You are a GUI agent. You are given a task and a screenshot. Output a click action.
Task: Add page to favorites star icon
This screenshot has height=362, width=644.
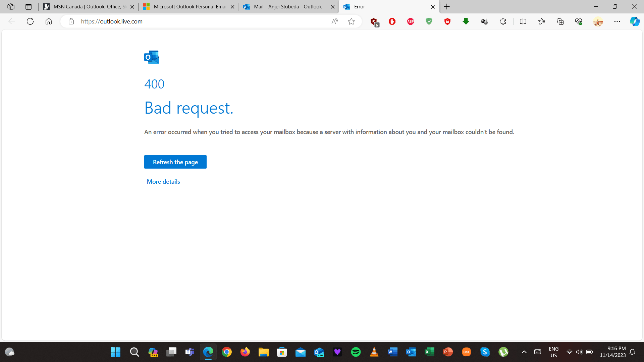351,21
